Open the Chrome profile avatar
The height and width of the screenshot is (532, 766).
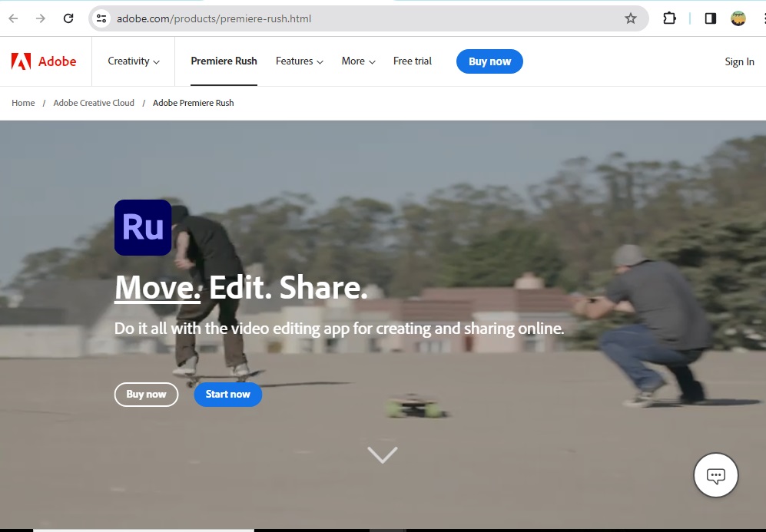[x=738, y=18]
